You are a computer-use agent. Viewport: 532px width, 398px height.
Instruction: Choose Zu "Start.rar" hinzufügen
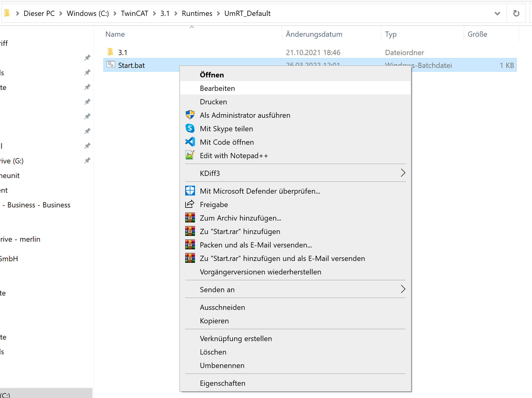pyautogui.click(x=295, y=231)
